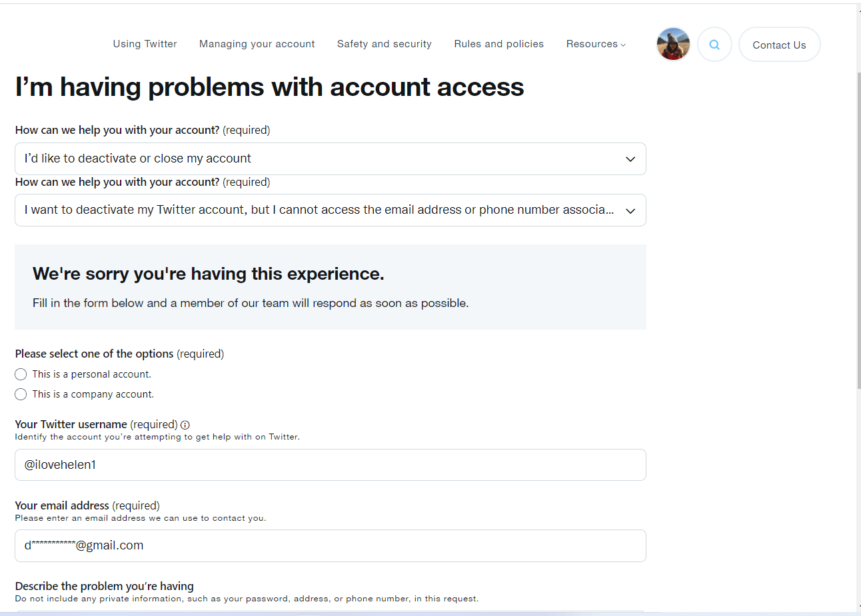Navigate to Rules and policies

tap(498, 44)
